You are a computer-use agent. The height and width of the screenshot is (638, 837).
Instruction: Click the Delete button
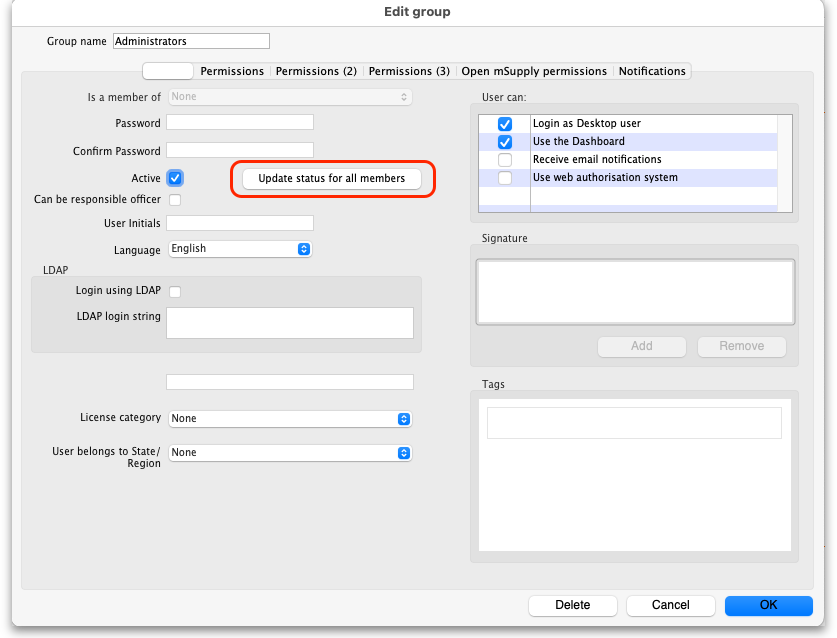572,605
